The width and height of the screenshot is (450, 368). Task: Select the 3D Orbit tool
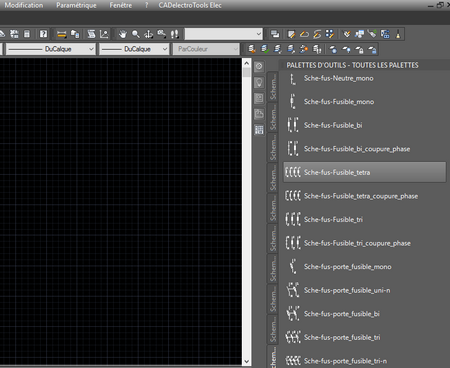148,34
